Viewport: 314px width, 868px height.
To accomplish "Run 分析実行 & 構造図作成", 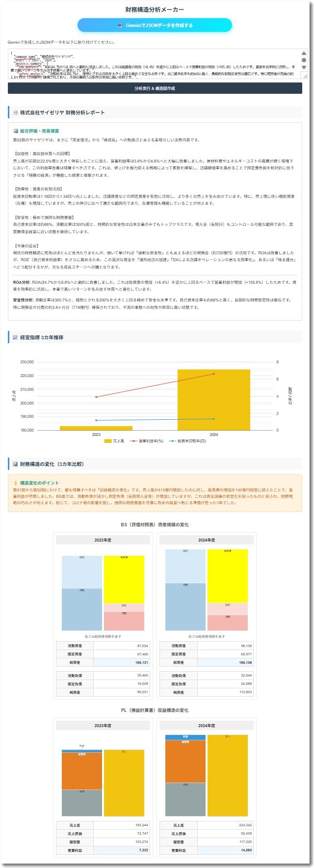I will click(155, 88).
